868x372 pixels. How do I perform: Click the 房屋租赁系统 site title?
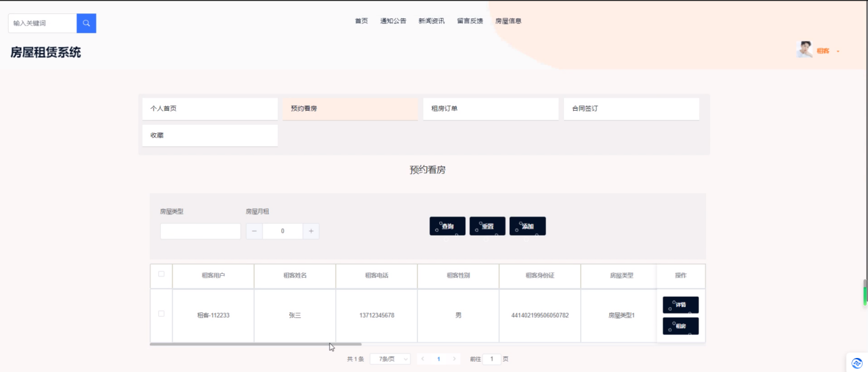(x=46, y=52)
